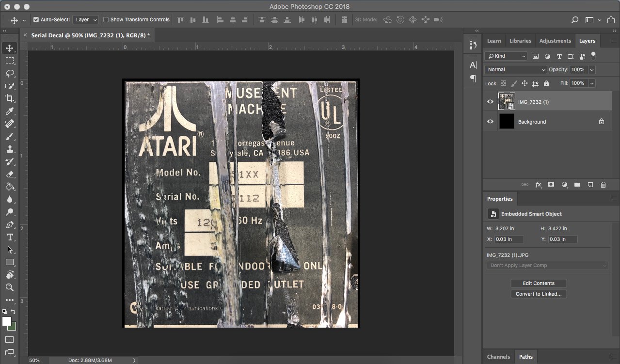Filter for type layers

[559, 56]
